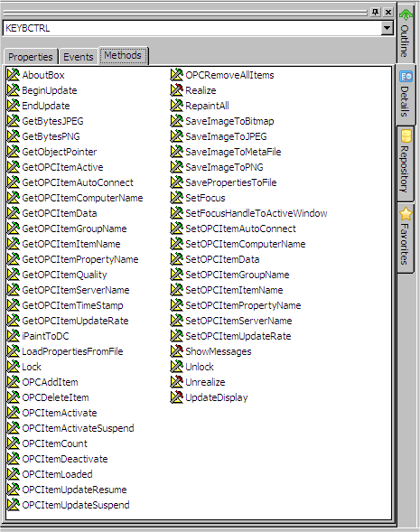420x532 pixels.
Task: Switch to the Properties tab
Action: 30,56
